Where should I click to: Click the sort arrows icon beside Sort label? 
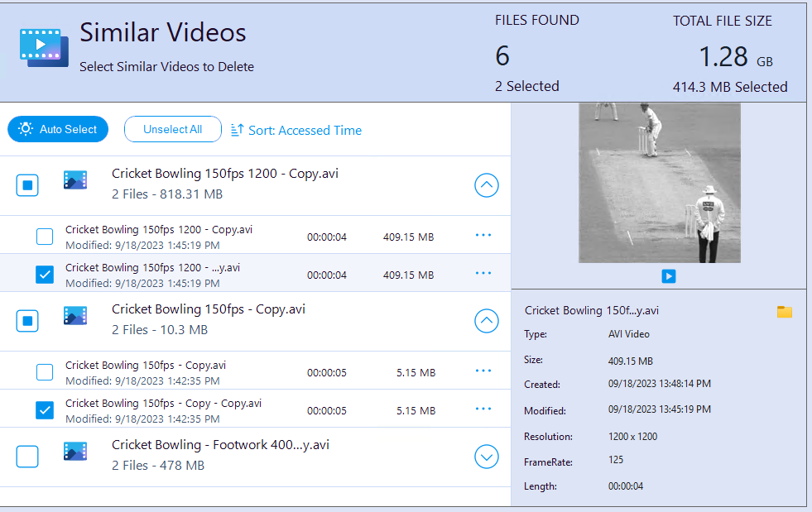click(238, 130)
